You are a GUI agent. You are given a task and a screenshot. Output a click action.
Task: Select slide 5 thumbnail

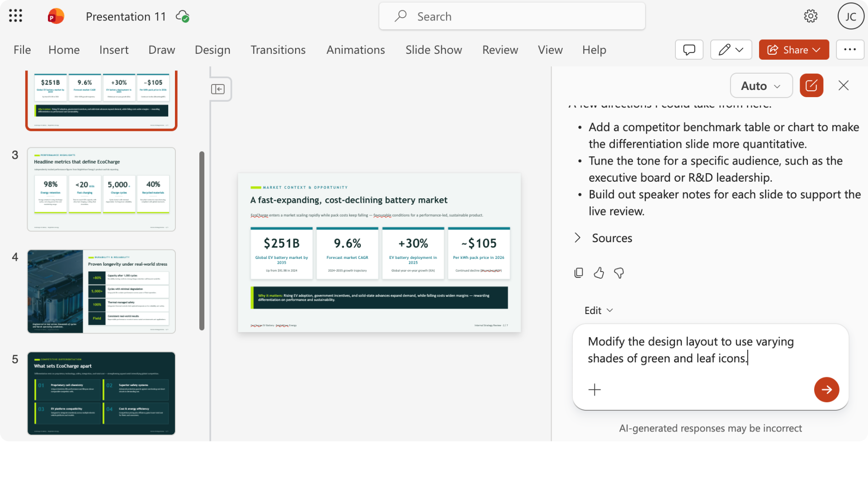coord(101,394)
